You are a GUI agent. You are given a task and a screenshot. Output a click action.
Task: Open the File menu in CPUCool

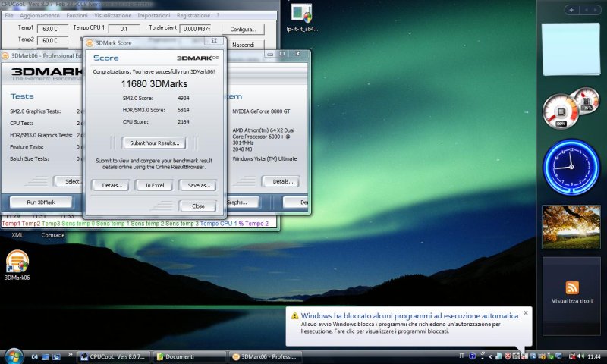(x=9, y=15)
